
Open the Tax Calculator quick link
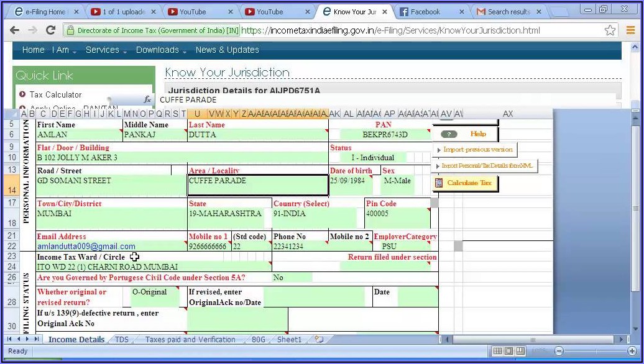[55, 94]
